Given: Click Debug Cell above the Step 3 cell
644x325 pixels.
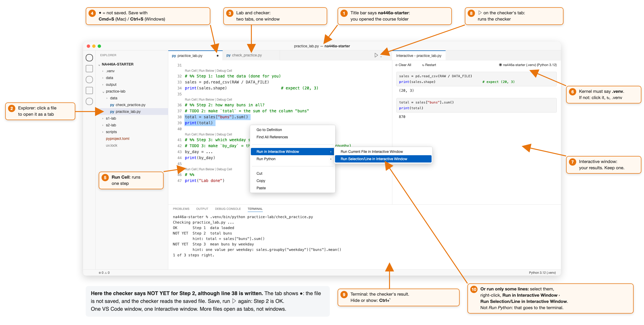Looking at the screenshot, I should click(x=224, y=134).
